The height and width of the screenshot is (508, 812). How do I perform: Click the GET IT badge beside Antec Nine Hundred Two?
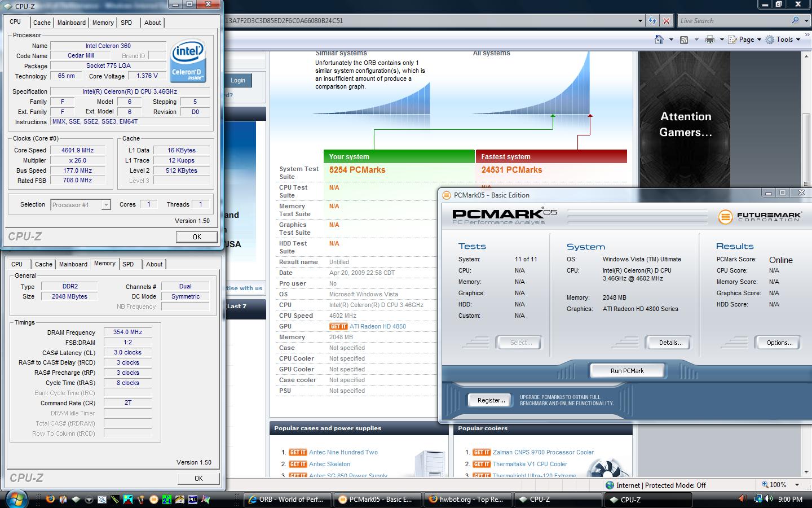tap(298, 452)
